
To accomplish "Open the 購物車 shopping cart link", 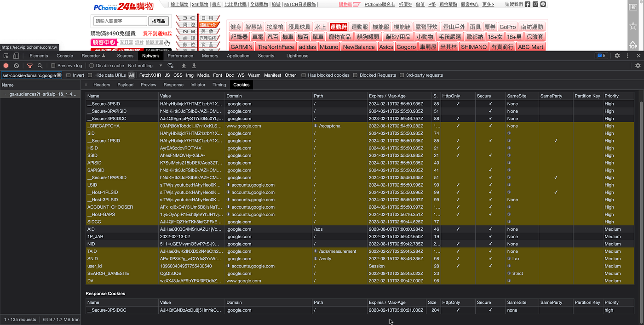I will [349, 4].
